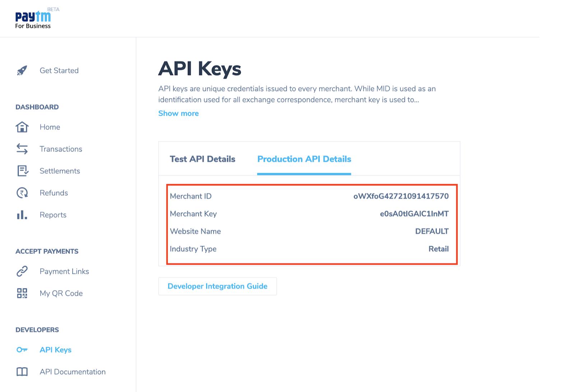This screenshot has width=561, height=392.
Task: Open My QR Code page
Action: click(61, 293)
